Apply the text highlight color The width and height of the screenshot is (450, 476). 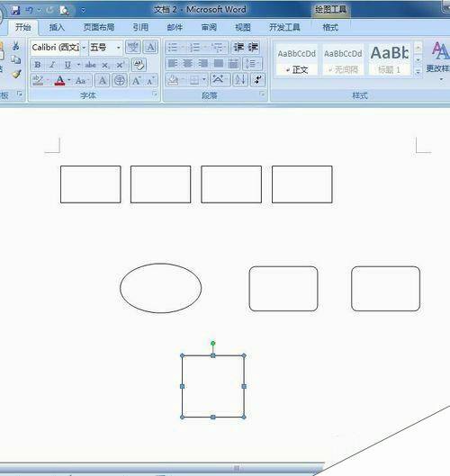38,80
